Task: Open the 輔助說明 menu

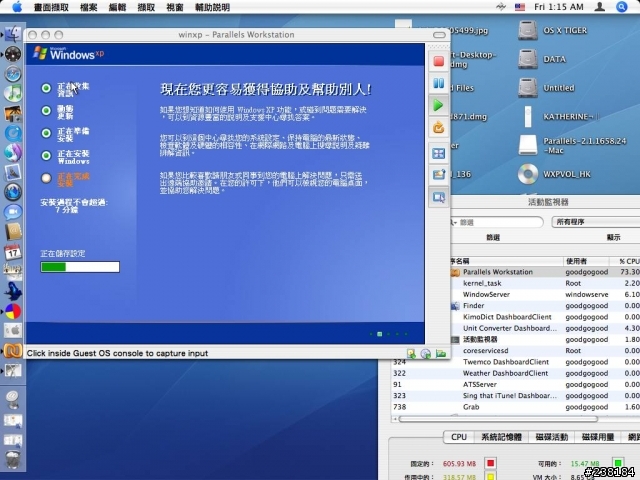Action: click(213, 7)
